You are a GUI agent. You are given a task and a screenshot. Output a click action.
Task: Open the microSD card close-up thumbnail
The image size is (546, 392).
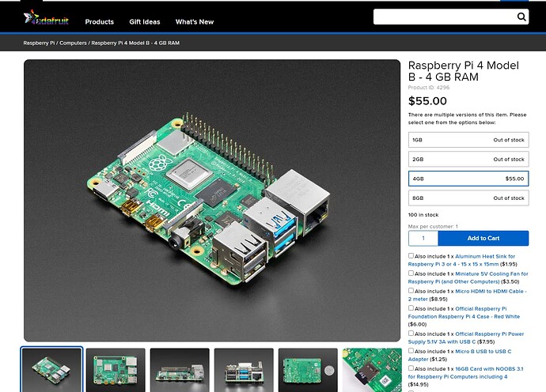372,370
